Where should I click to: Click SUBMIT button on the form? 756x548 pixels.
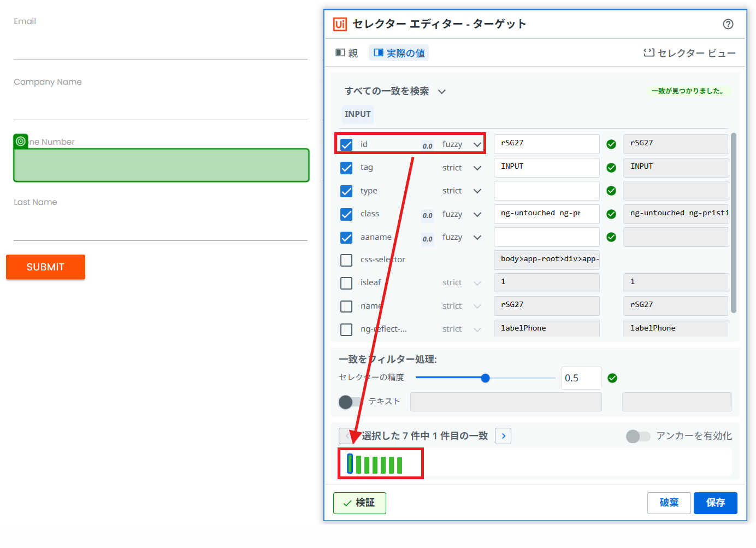45,267
